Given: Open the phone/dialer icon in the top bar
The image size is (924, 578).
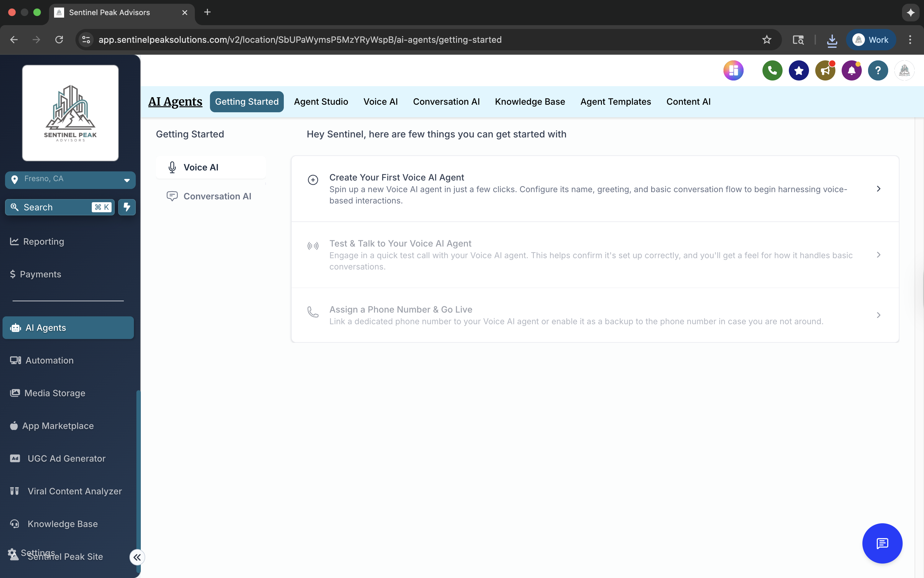Looking at the screenshot, I should pyautogui.click(x=772, y=70).
